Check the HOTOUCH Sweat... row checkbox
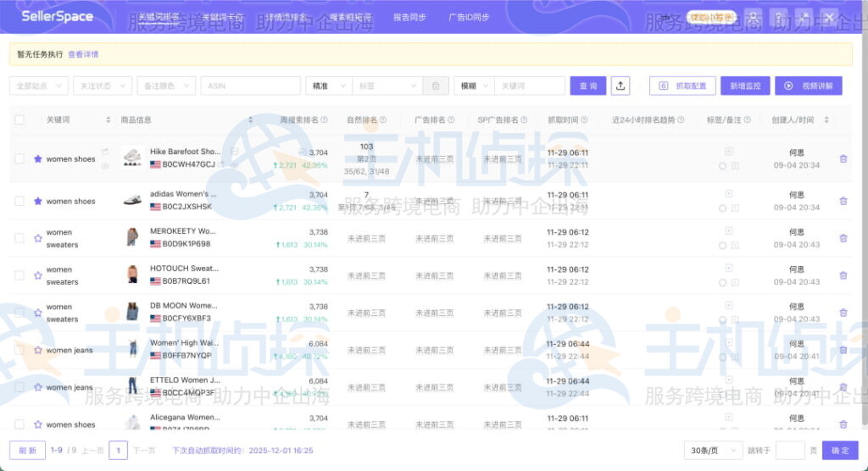Image resolution: width=868 pixels, height=471 pixels. [x=19, y=275]
